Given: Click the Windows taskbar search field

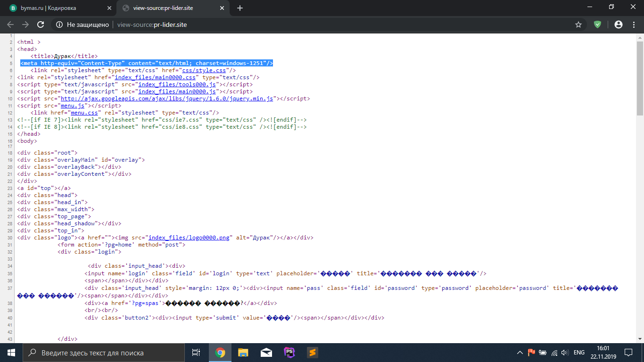Looking at the screenshot, I should [104, 353].
